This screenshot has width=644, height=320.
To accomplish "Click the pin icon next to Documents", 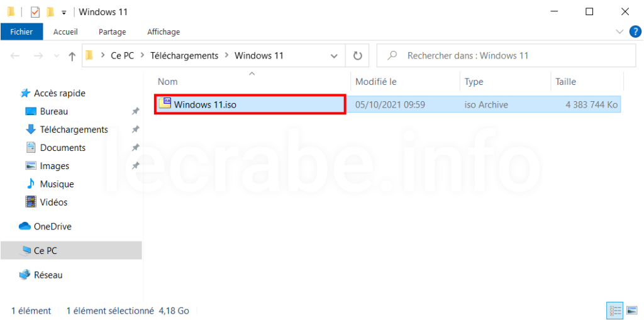I will (135, 148).
